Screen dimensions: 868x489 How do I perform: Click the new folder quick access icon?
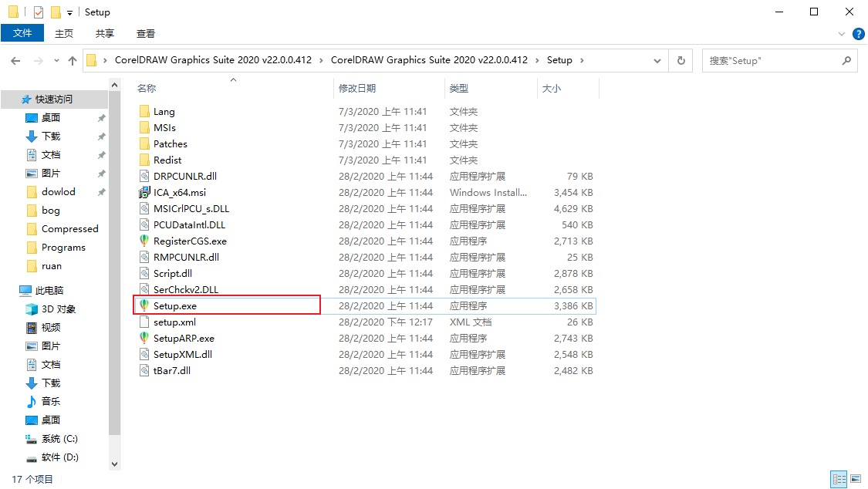[x=56, y=12]
